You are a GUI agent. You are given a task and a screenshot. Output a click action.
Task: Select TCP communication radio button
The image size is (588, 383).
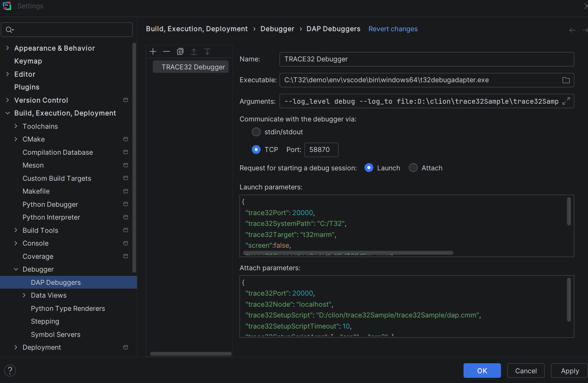coord(256,150)
